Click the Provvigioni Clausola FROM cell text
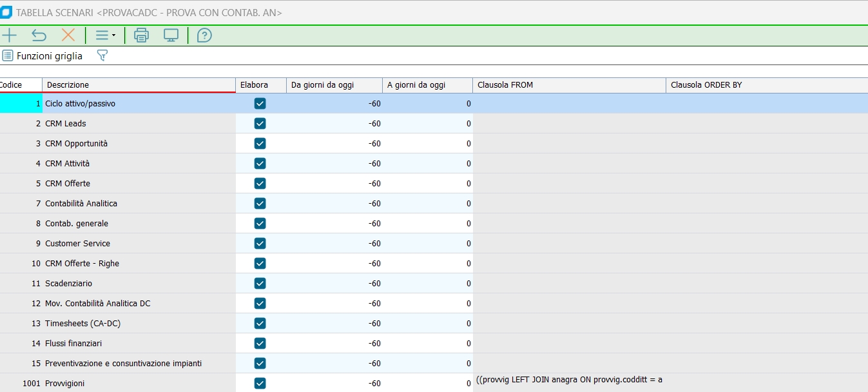This screenshot has width=868, height=392. point(569,380)
